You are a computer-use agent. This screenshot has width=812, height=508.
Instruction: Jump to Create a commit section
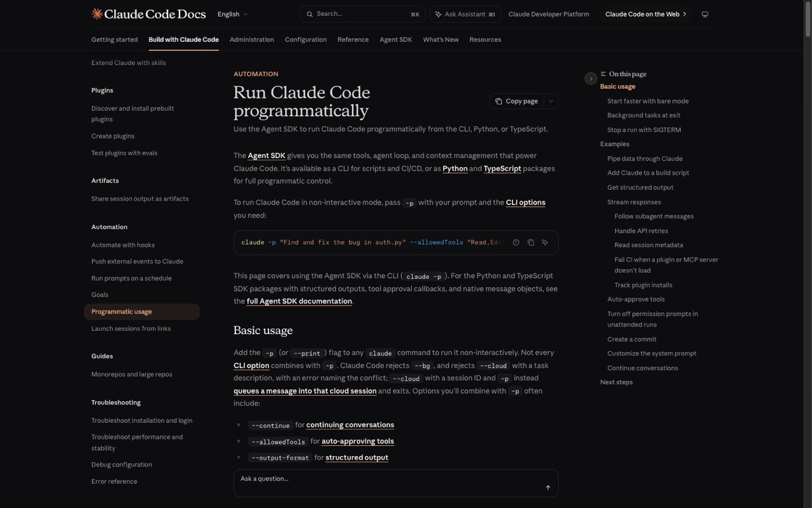(x=632, y=339)
